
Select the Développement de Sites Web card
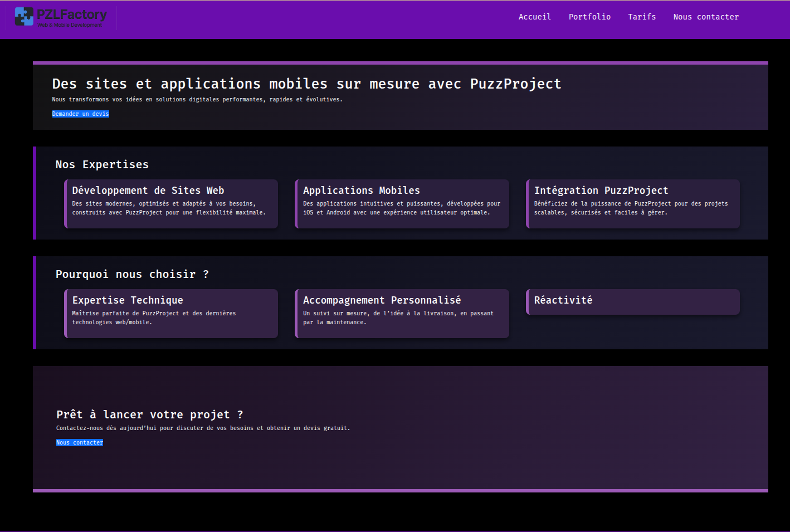click(x=171, y=204)
